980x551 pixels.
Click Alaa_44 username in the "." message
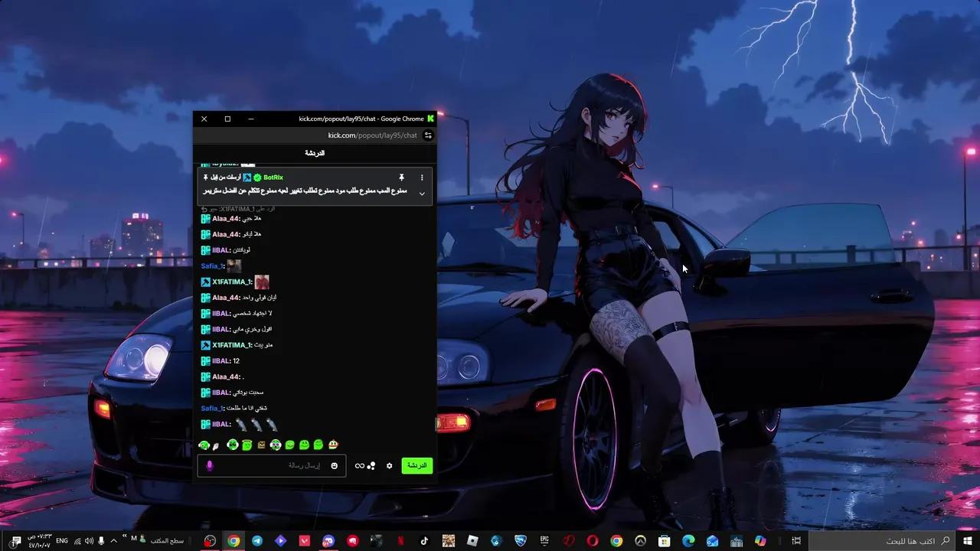click(226, 377)
